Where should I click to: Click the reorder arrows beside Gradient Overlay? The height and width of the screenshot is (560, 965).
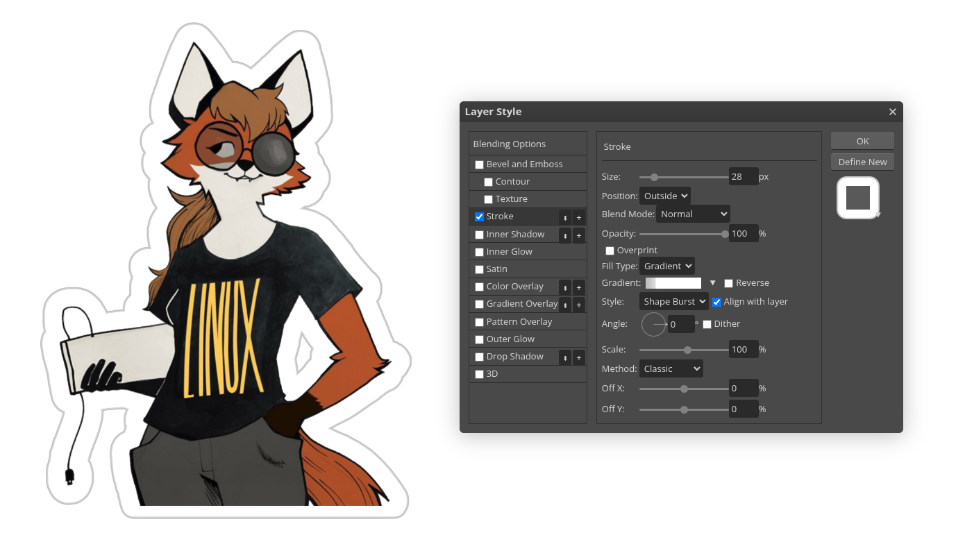click(x=565, y=305)
